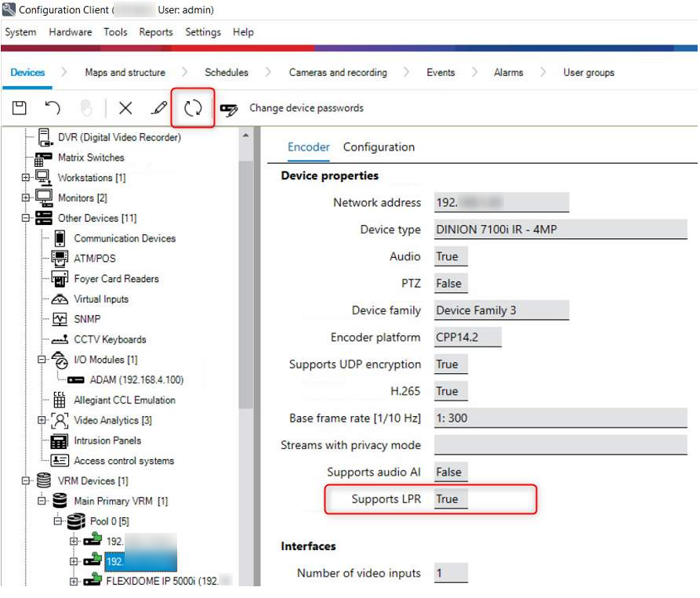Expand the Workstations [1] node
Viewport: 700px width, 598px height.
(26, 178)
